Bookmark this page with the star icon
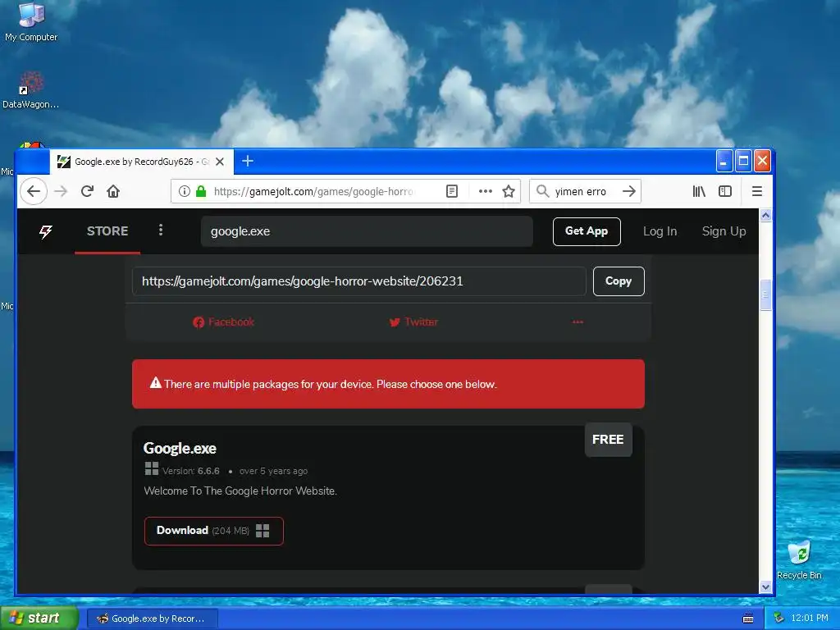Screen dimensions: 840x630 click(x=509, y=191)
